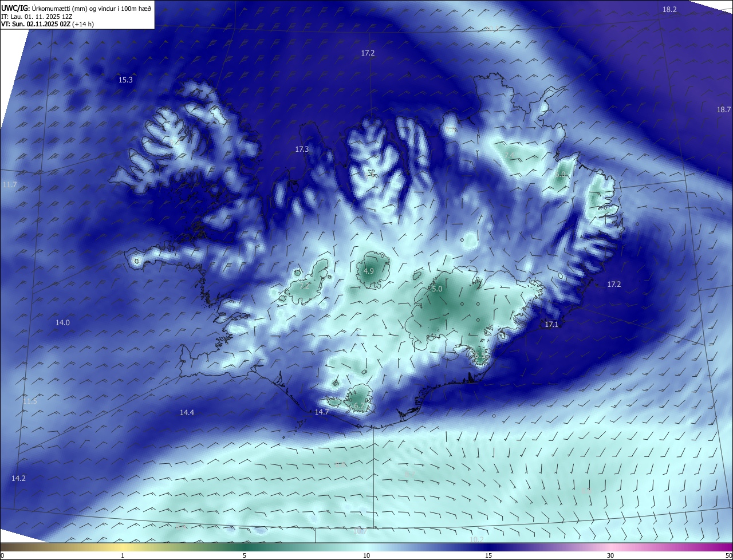Click the 11.5 value label
Image resolution: width=733 pixels, height=560 pixels.
(30, 401)
